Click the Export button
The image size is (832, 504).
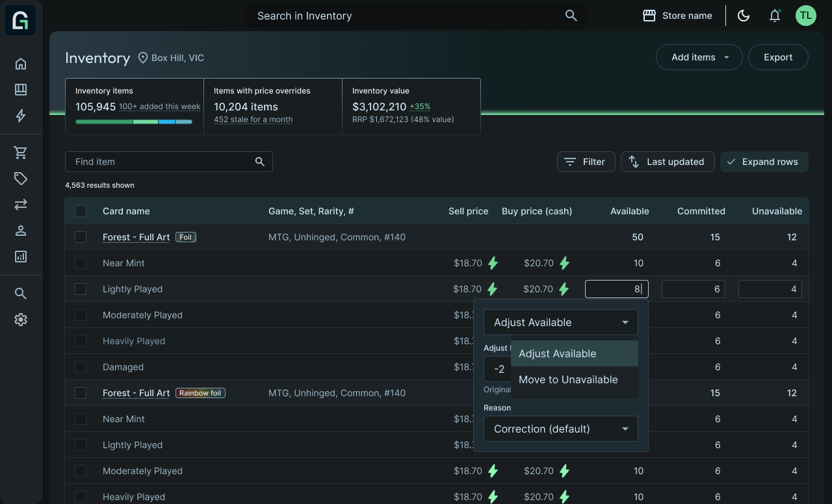pyautogui.click(x=778, y=57)
